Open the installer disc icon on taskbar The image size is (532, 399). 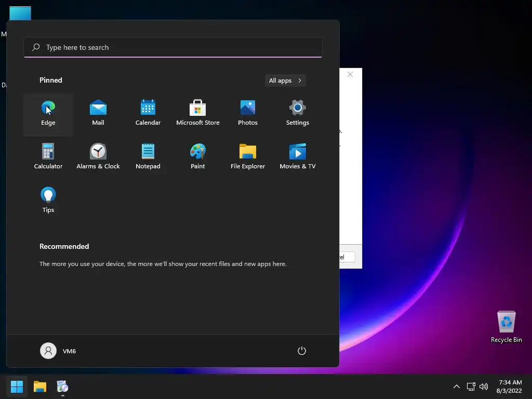(x=62, y=387)
